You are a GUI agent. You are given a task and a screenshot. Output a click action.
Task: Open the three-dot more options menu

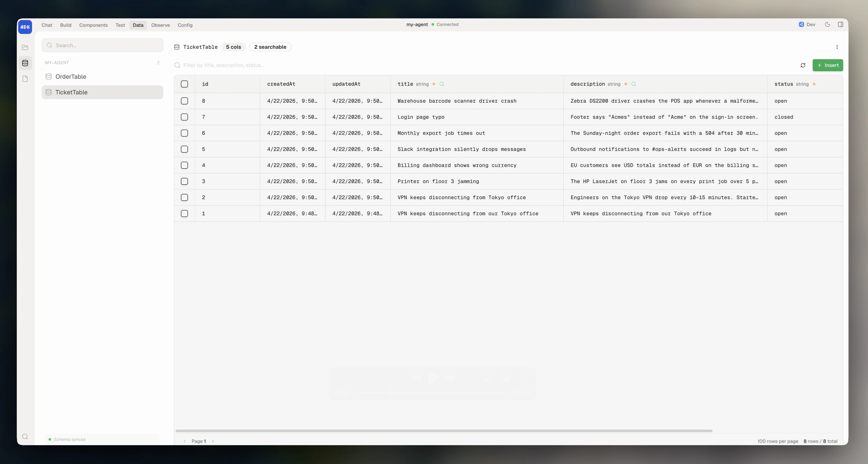[x=837, y=47]
